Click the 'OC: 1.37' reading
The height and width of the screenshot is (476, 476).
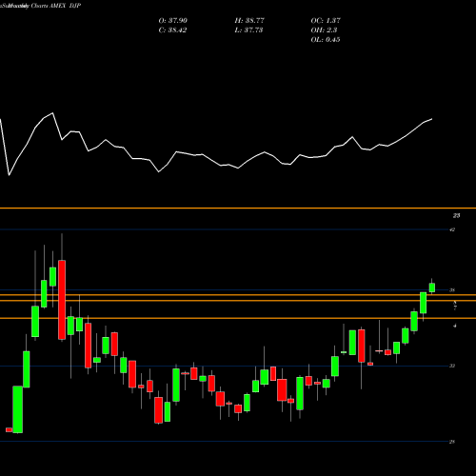point(326,21)
